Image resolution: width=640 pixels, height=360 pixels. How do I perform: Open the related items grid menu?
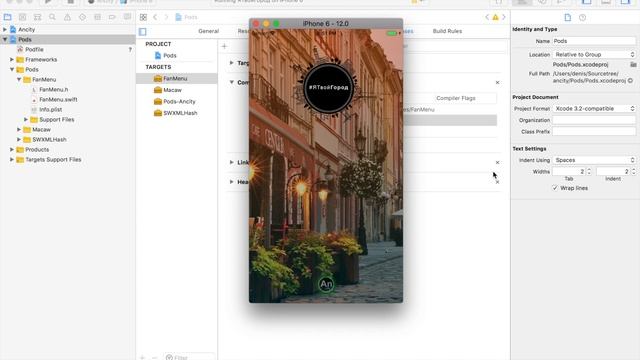tap(143, 17)
